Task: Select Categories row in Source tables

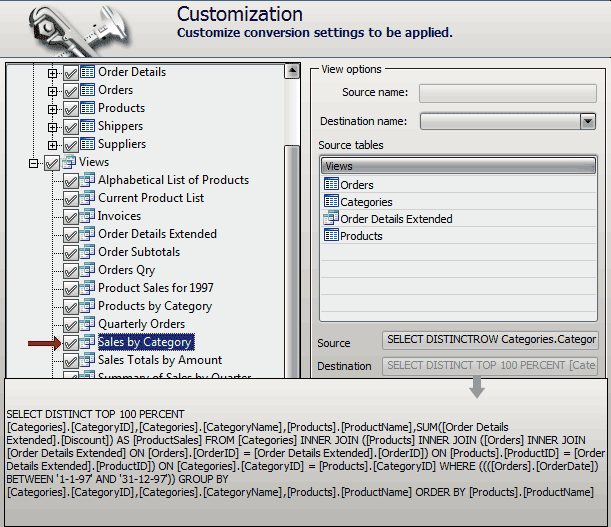Action: (459, 201)
